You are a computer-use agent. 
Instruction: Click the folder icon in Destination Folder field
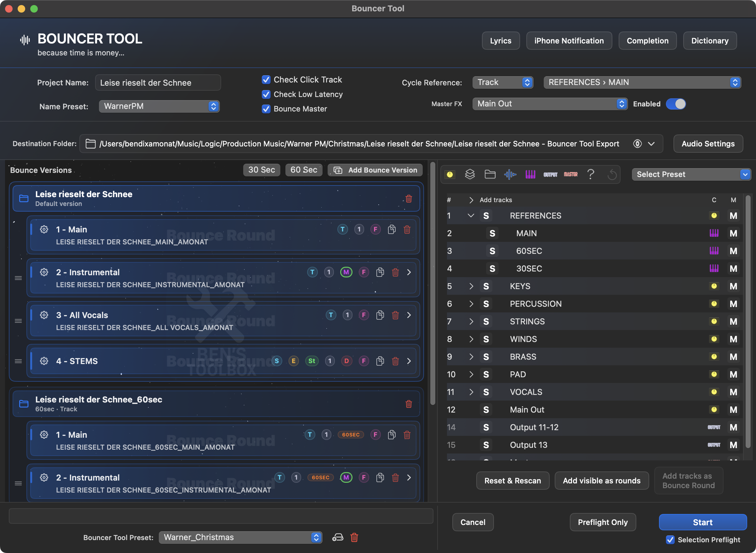coord(90,144)
